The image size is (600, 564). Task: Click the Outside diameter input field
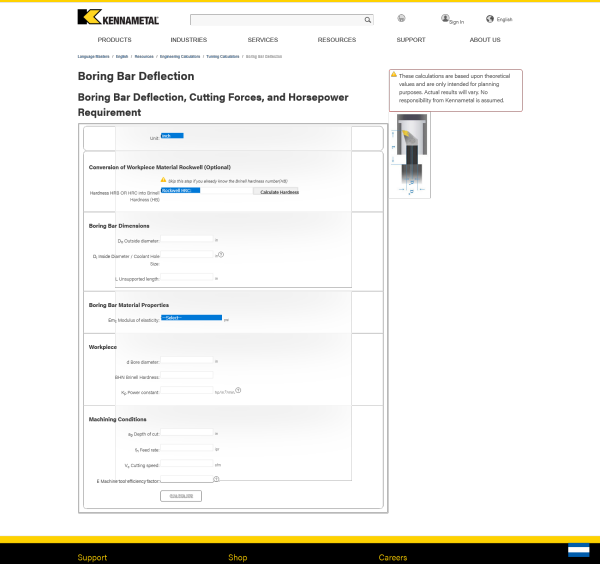187,239
